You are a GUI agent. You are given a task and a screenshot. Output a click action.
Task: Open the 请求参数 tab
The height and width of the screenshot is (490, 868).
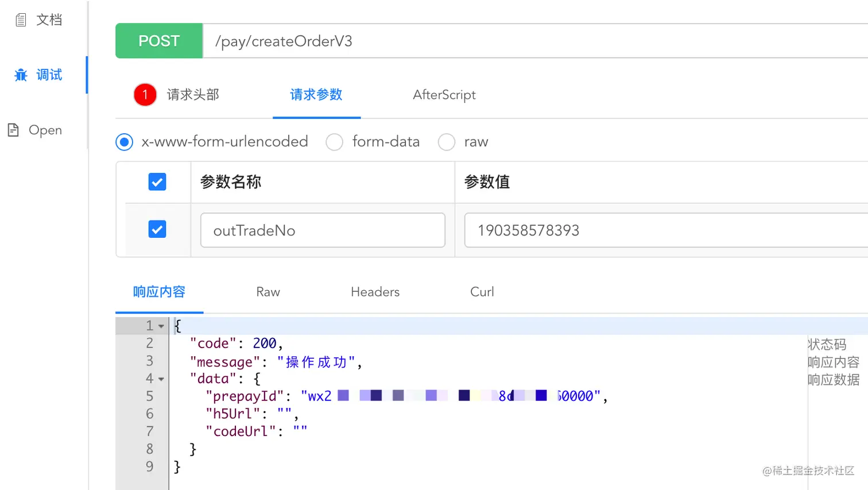[316, 95]
